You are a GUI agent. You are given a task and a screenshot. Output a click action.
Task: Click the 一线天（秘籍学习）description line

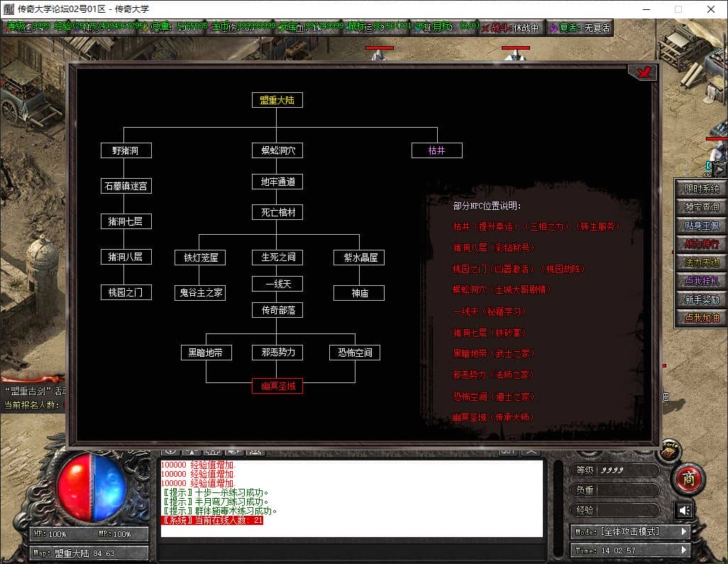pos(489,311)
